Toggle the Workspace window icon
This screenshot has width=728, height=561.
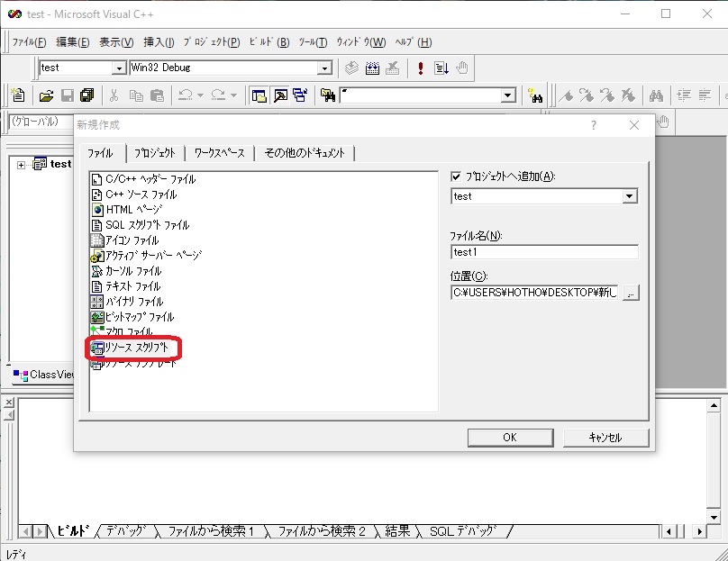tap(259, 95)
